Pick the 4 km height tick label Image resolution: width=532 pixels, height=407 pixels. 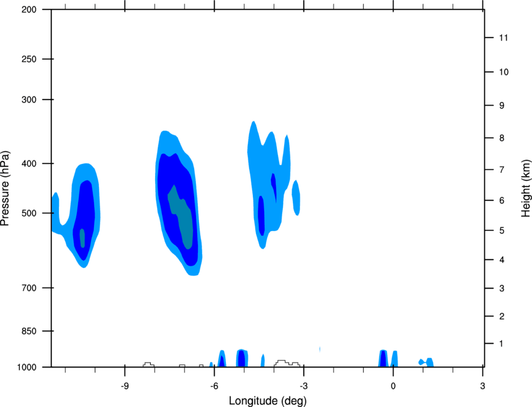click(502, 260)
